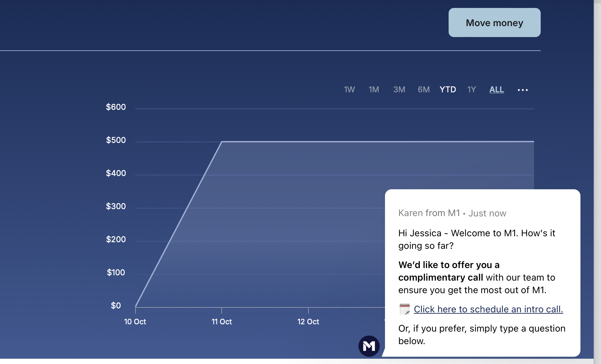Click the 11 Oct peak on chart line
The height and width of the screenshot is (364, 601).
click(x=222, y=142)
